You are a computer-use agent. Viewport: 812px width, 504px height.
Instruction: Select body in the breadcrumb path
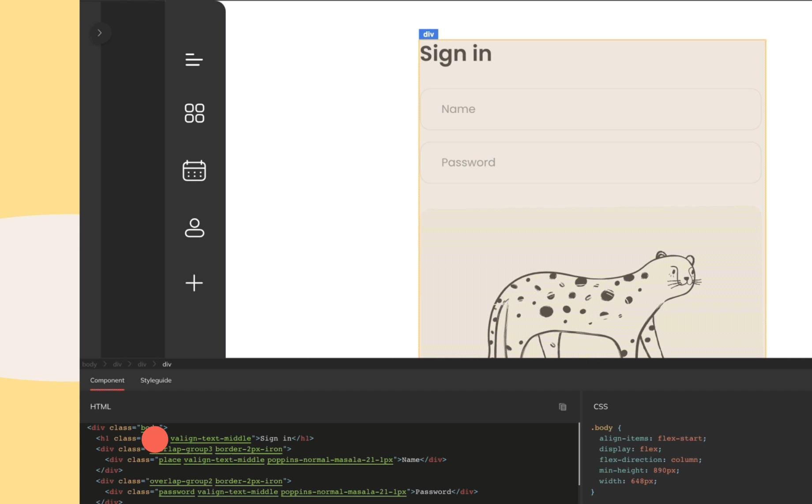[90, 365]
